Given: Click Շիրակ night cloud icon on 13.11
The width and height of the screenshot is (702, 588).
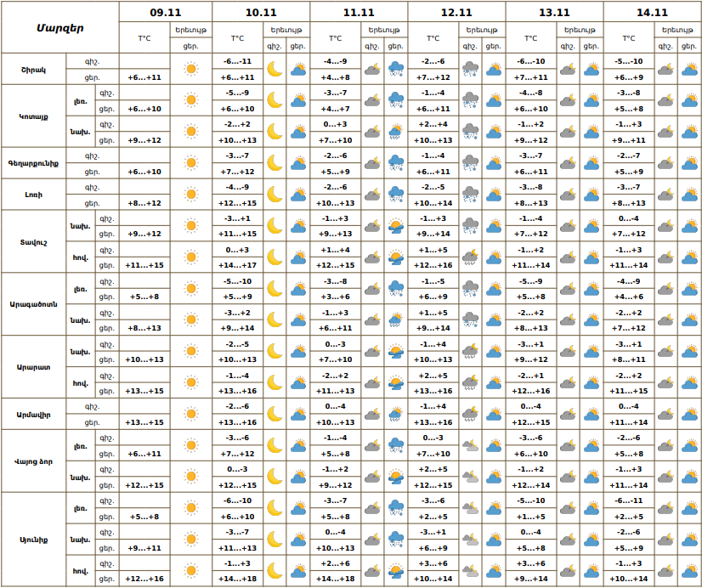Looking at the screenshot, I should tap(568, 69).
